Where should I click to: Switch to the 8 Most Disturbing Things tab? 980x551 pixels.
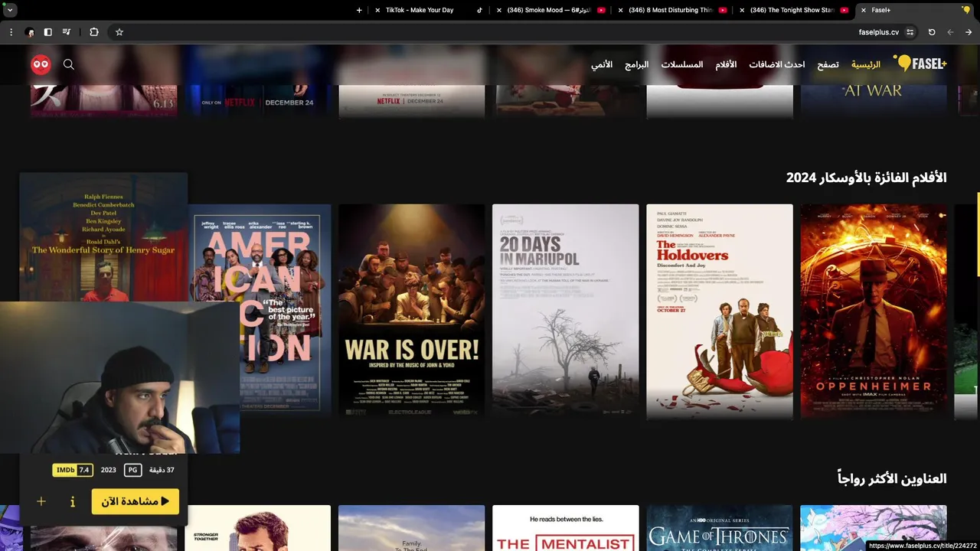pyautogui.click(x=673, y=10)
